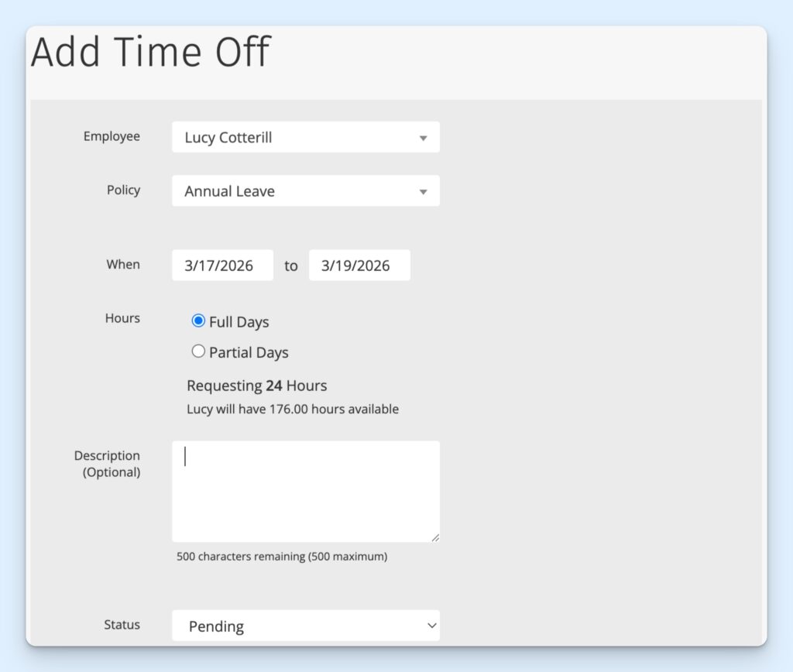This screenshot has height=672, width=793.
Task: Click the word to between date fields
Action: click(x=291, y=266)
